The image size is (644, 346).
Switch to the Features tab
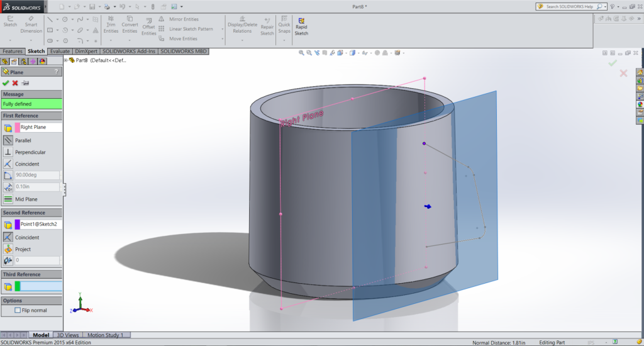pos(13,52)
